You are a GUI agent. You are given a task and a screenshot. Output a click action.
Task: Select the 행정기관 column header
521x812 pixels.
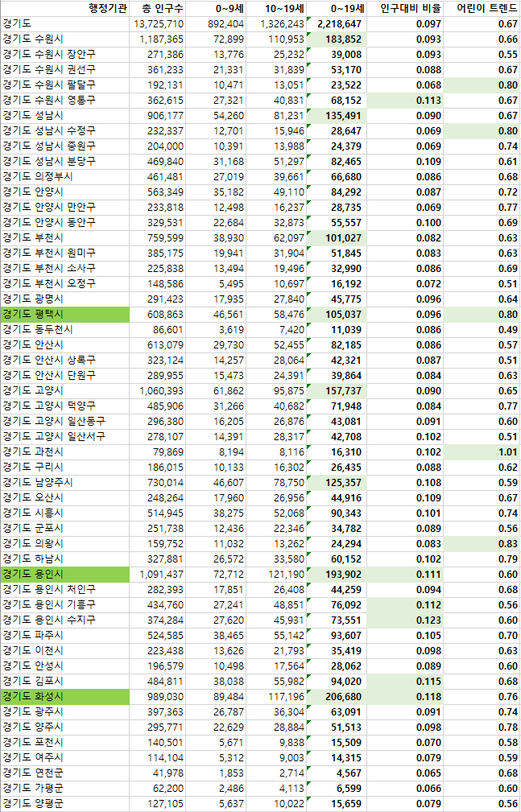point(106,9)
